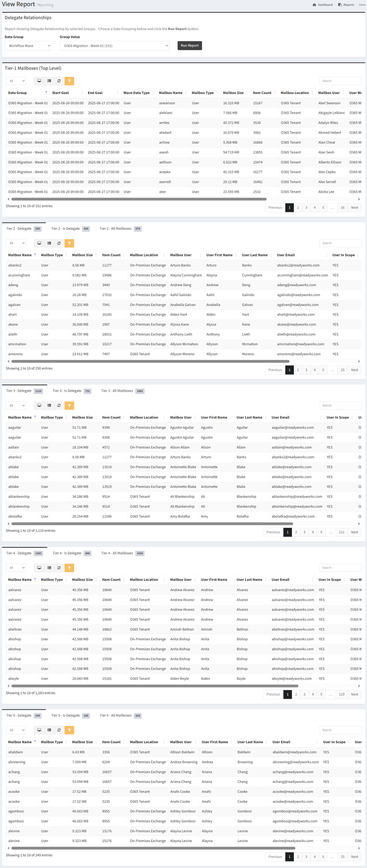The image size is (367, 868).
Task: Open the Data Group dropdown showing Workflow Wave
Action: pyautogui.click(x=28, y=46)
